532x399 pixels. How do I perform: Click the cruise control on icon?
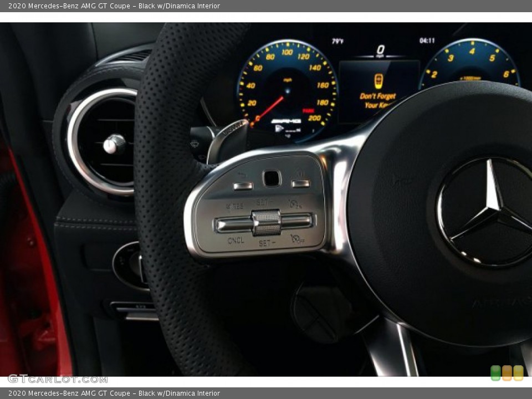[x=295, y=203]
